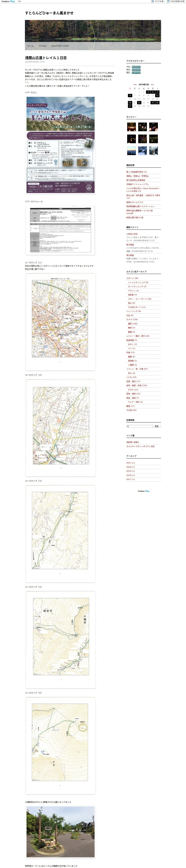The width and height of the screenshot is (186, 868).
Task: Go to previous month with << arrow
Action: click(135, 85)
